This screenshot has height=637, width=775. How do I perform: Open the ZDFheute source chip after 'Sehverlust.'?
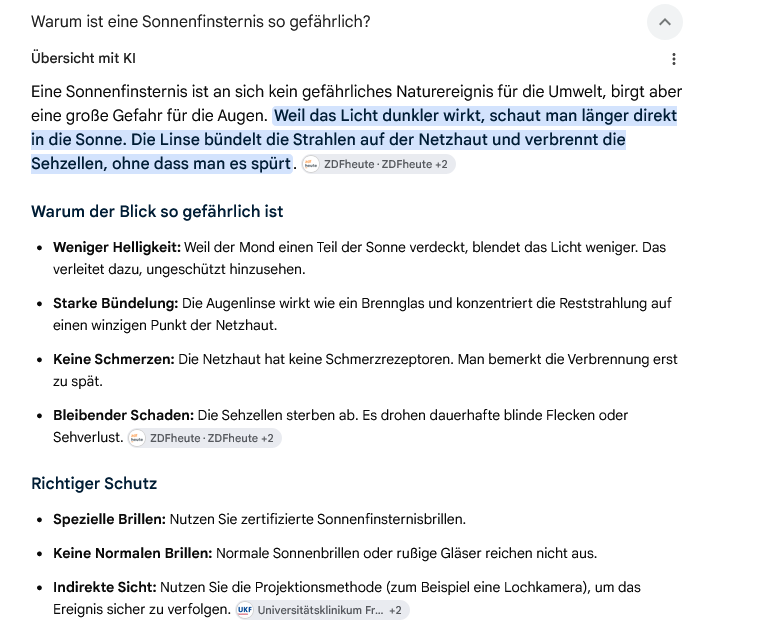tap(204, 438)
